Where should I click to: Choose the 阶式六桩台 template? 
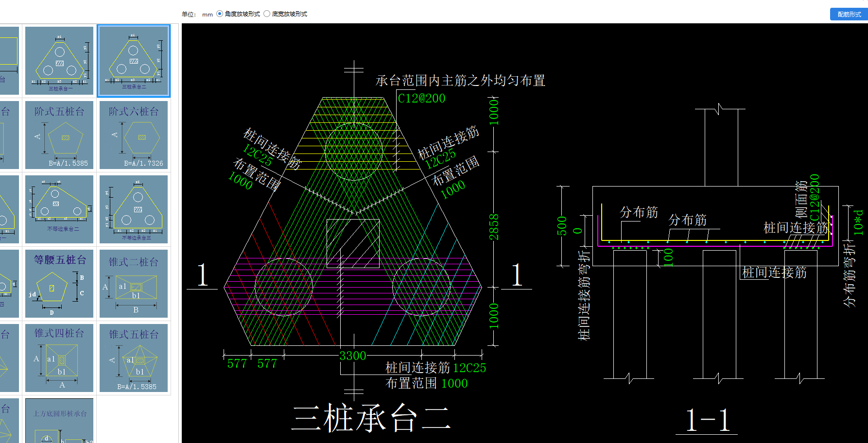pos(134,135)
